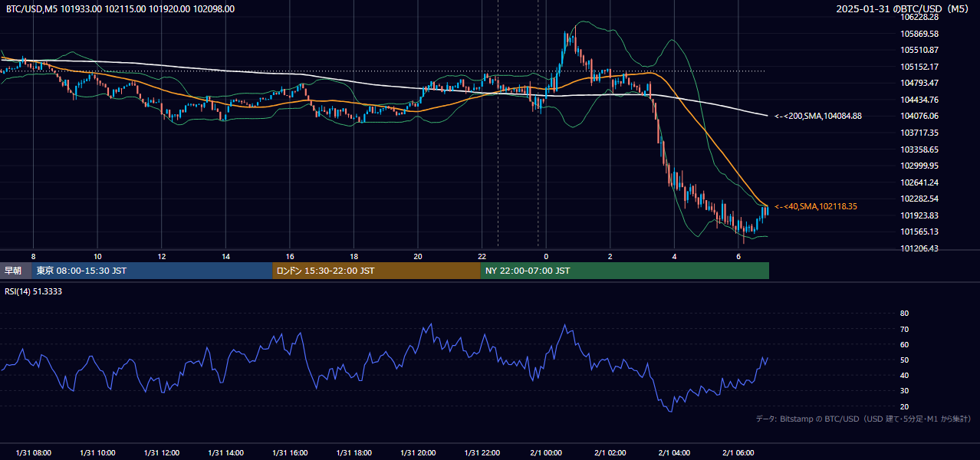
Task: Click the Bitstamp data source note
Action: click(863, 419)
